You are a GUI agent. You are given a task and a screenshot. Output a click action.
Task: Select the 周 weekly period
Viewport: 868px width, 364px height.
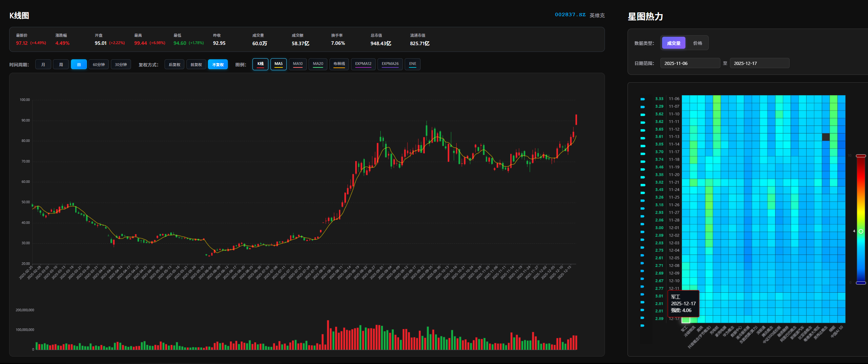point(61,65)
